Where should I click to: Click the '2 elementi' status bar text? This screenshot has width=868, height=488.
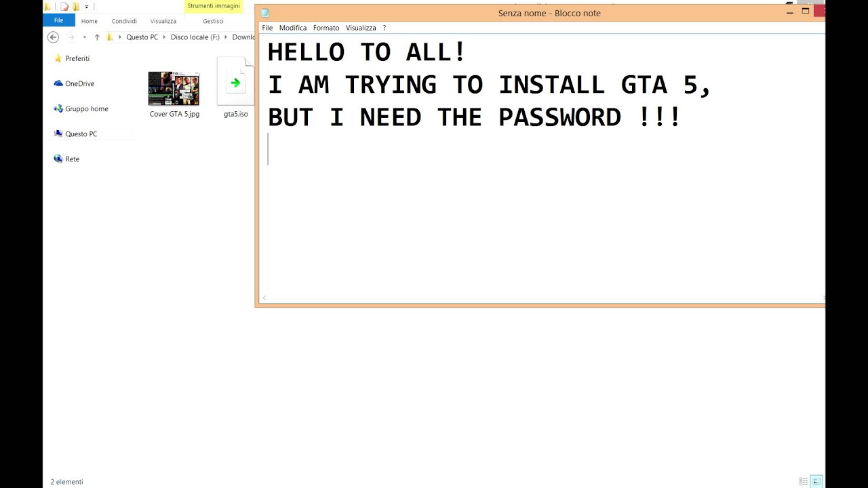tap(67, 482)
